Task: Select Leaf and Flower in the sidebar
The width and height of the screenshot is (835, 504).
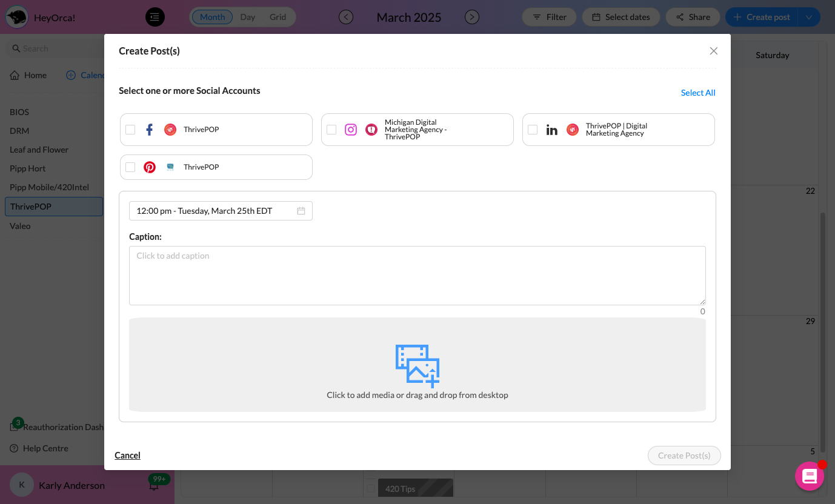Action: [x=39, y=150]
